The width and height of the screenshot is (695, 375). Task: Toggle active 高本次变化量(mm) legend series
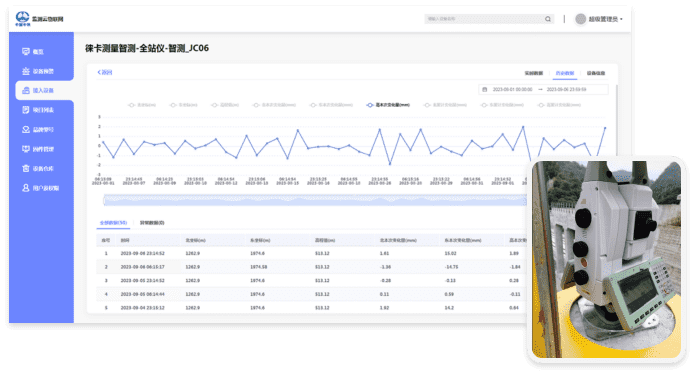(388, 105)
